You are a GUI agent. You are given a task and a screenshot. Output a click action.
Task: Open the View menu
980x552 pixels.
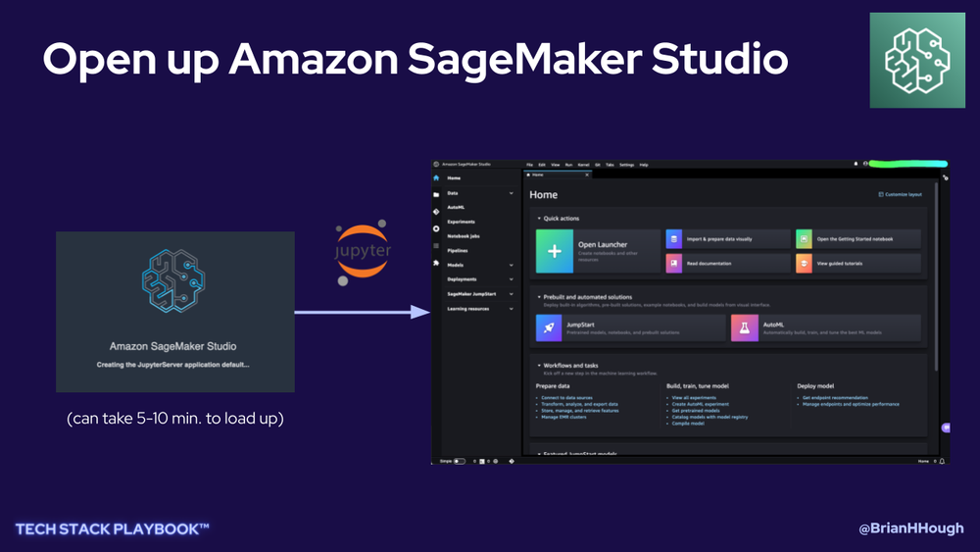(x=555, y=165)
